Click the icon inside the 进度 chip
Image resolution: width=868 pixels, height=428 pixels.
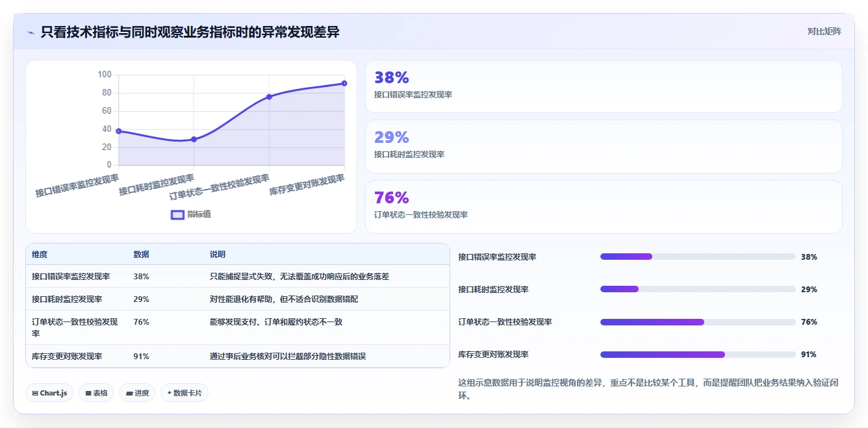(129, 394)
